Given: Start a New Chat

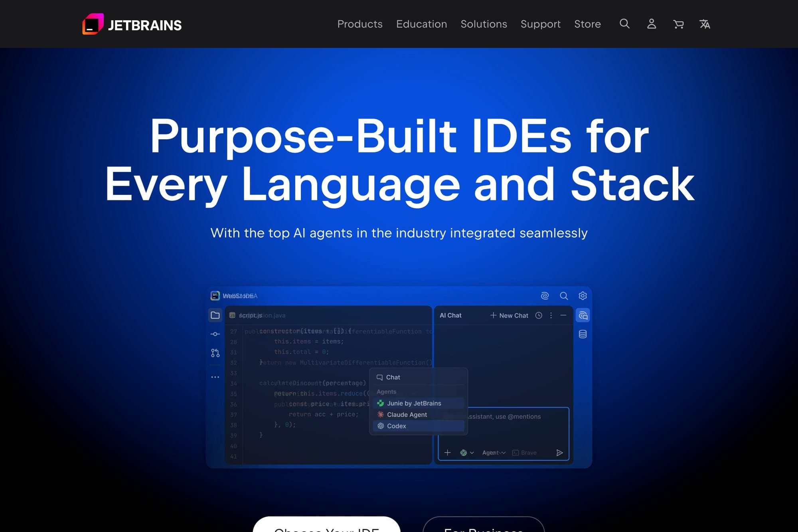Looking at the screenshot, I should tap(509, 315).
